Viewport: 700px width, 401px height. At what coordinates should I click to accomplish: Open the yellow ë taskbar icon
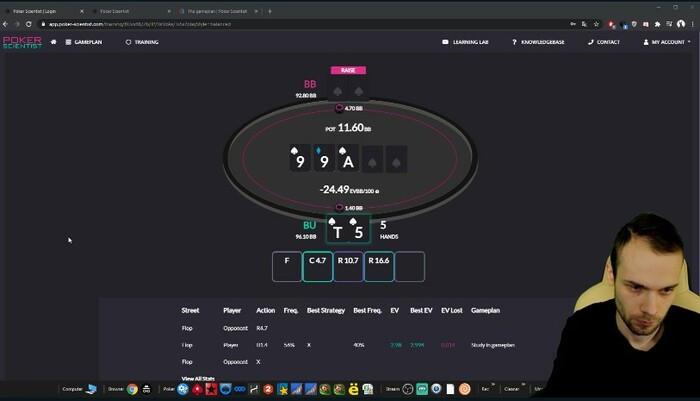[353, 389]
